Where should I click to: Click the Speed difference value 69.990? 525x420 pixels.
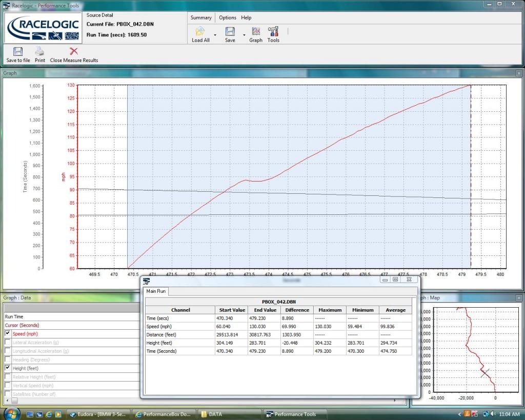tap(289, 327)
